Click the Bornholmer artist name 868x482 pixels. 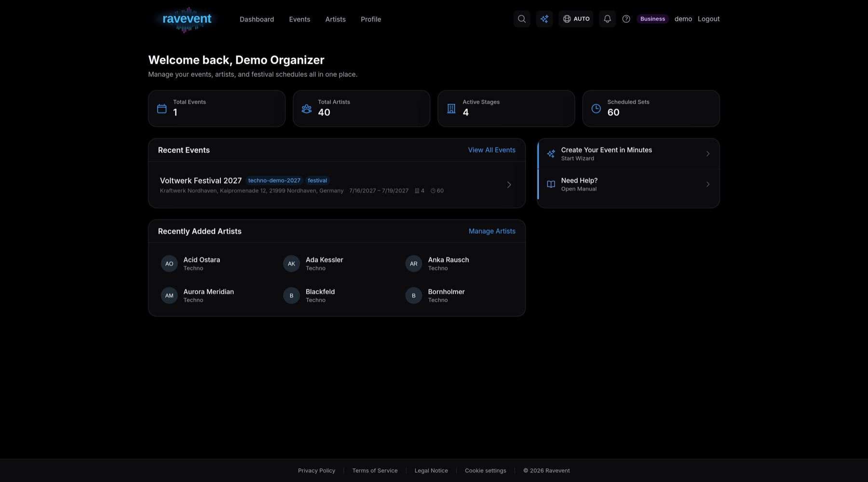point(447,292)
